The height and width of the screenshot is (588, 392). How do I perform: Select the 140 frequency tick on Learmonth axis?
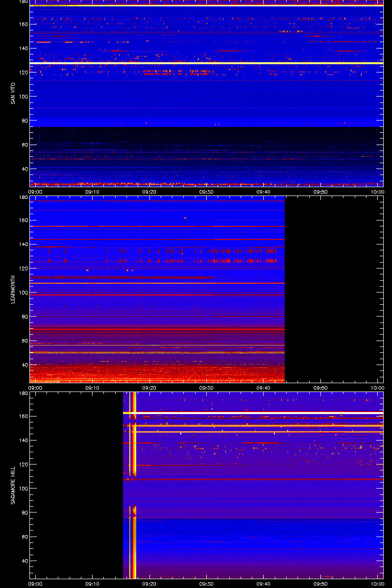pyautogui.click(x=24, y=244)
